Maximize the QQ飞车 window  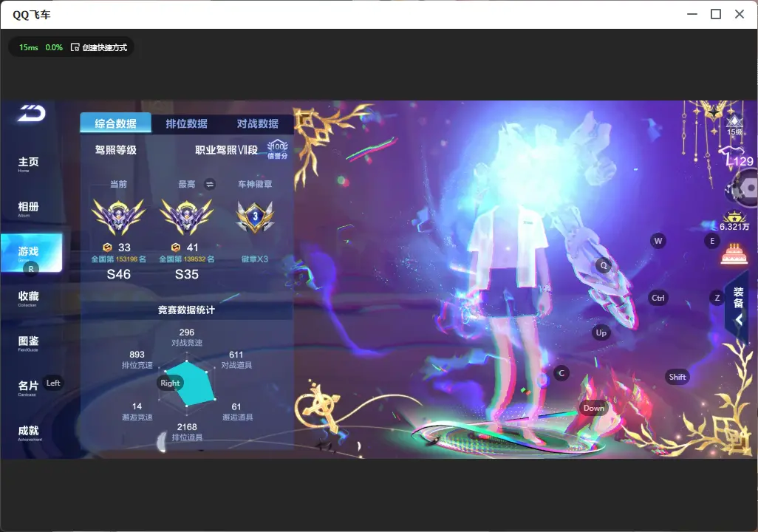coord(716,14)
